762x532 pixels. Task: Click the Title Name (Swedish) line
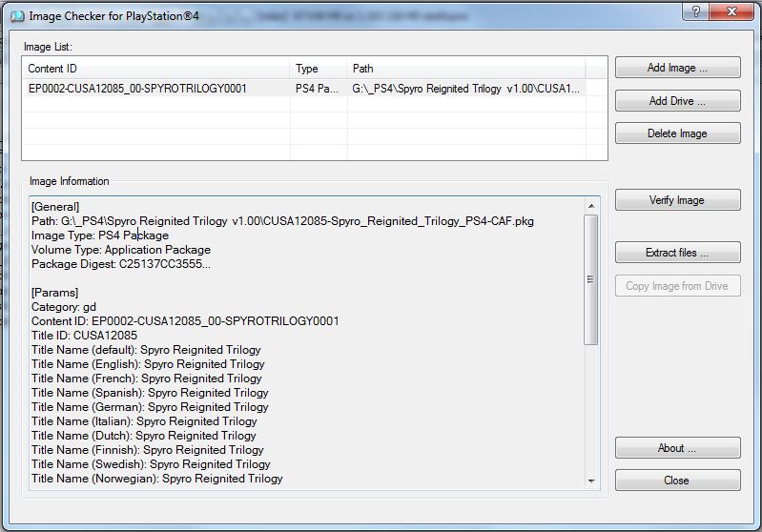coord(151,464)
